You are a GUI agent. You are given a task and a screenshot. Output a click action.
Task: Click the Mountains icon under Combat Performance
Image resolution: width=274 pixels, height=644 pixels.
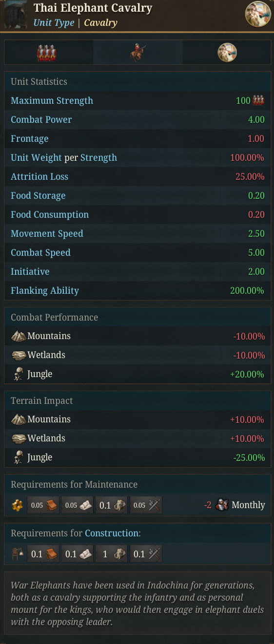coord(19,336)
